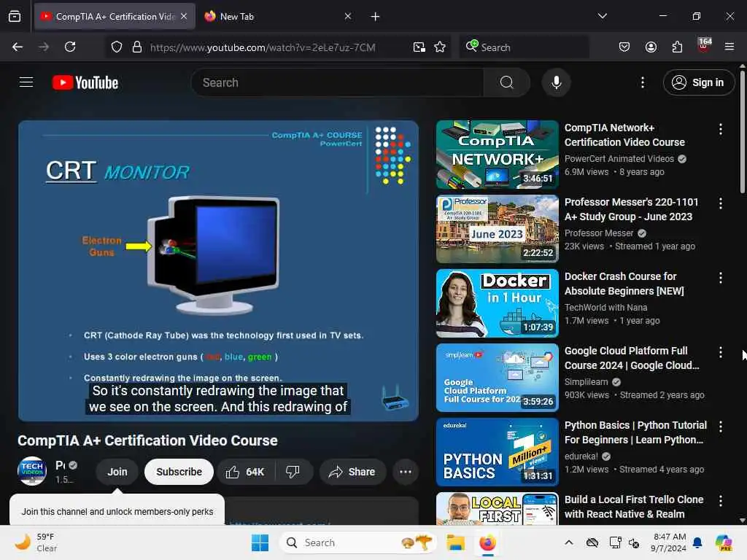Like the video with 64K likes
This screenshot has height=560, width=747.
pos(246,472)
